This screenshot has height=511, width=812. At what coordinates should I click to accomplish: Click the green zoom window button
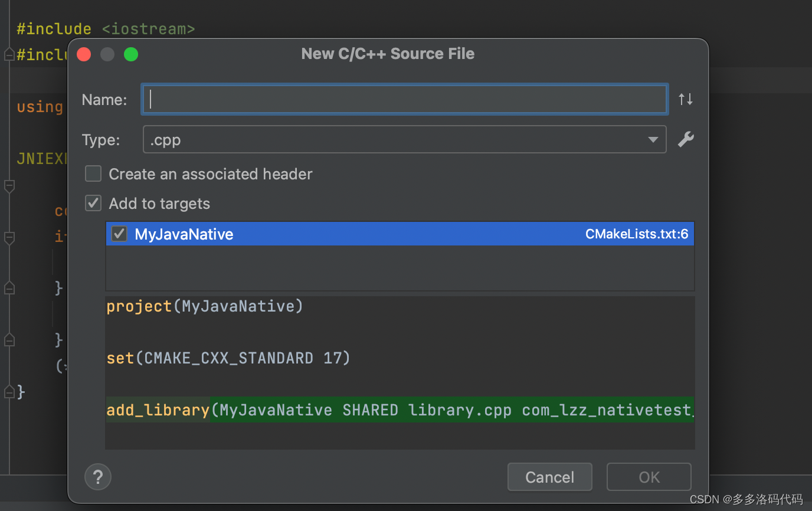tap(131, 54)
